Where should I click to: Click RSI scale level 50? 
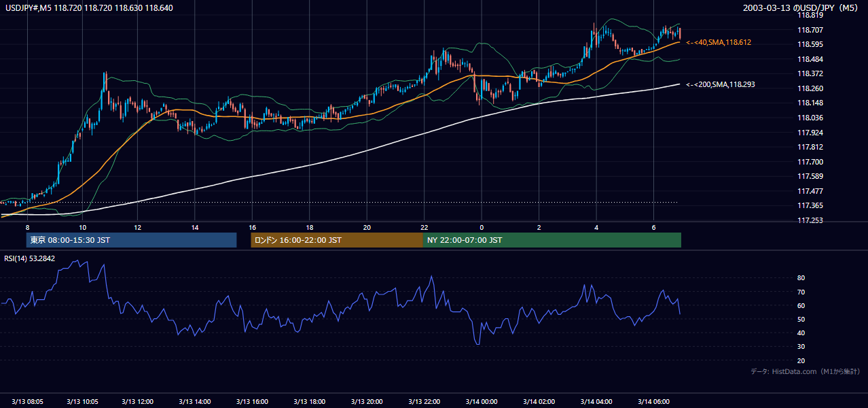point(801,319)
